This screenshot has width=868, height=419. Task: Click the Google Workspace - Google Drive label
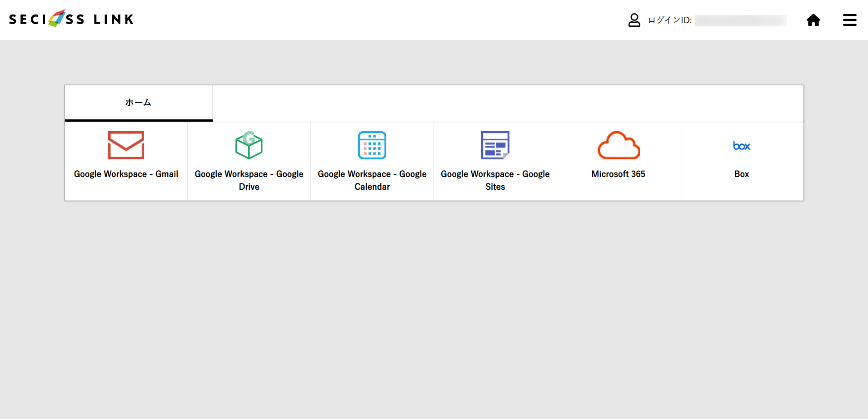[x=249, y=180]
